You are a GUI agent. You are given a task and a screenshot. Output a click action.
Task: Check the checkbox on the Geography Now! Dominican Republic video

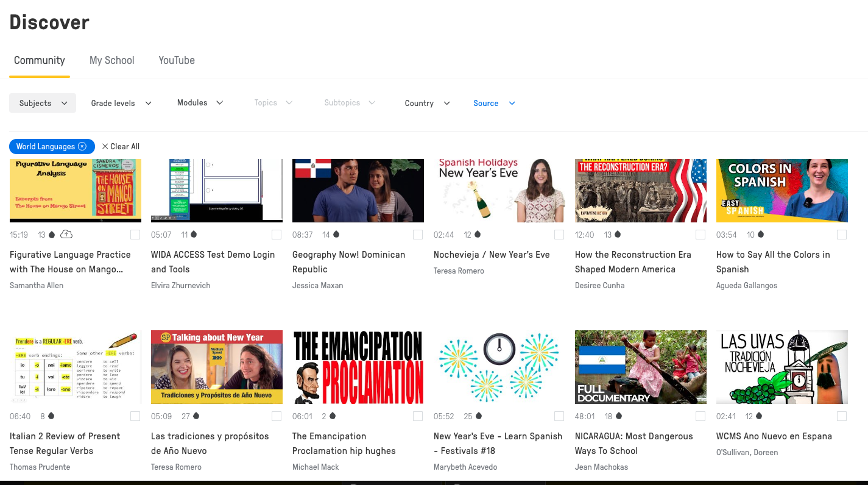click(418, 234)
